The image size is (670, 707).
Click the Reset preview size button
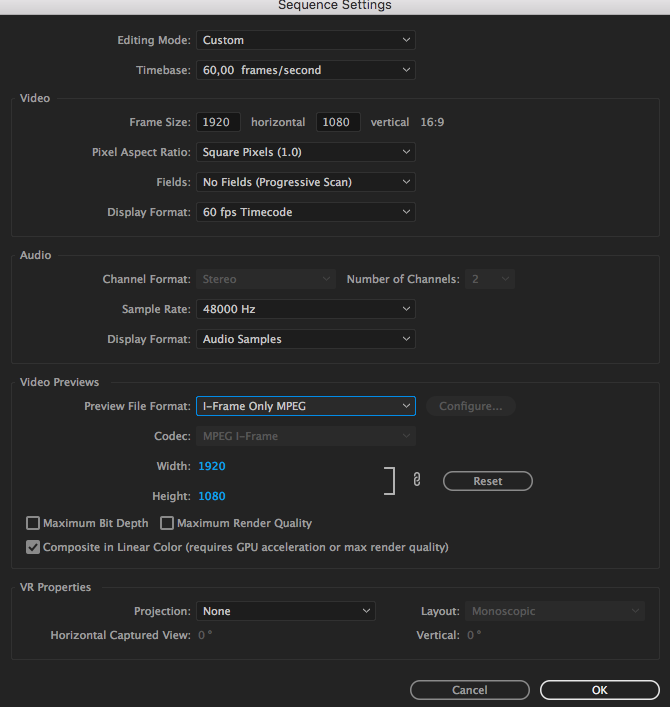pyautogui.click(x=488, y=481)
